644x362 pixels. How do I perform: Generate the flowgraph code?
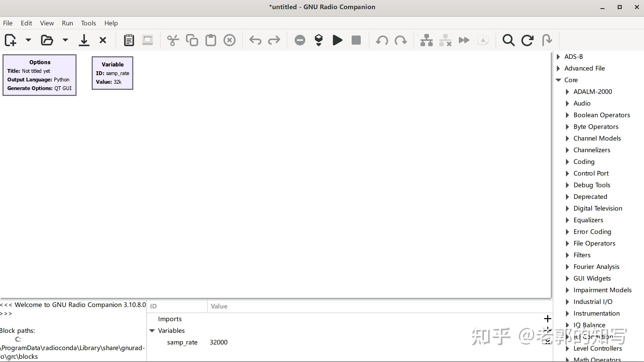(x=318, y=40)
